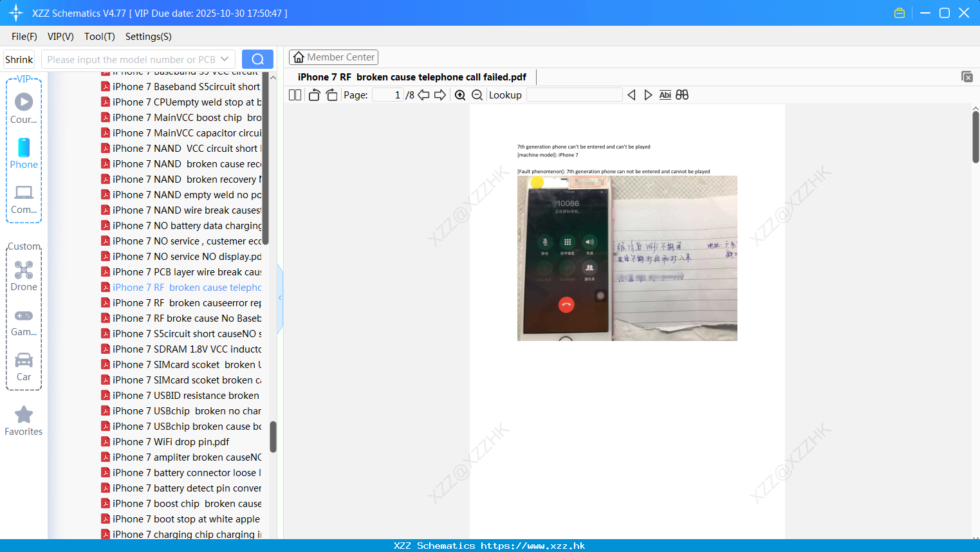The width and height of the screenshot is (980, 552).
Task: Click the Lookup text field
Action: click(x=575, y=95)
